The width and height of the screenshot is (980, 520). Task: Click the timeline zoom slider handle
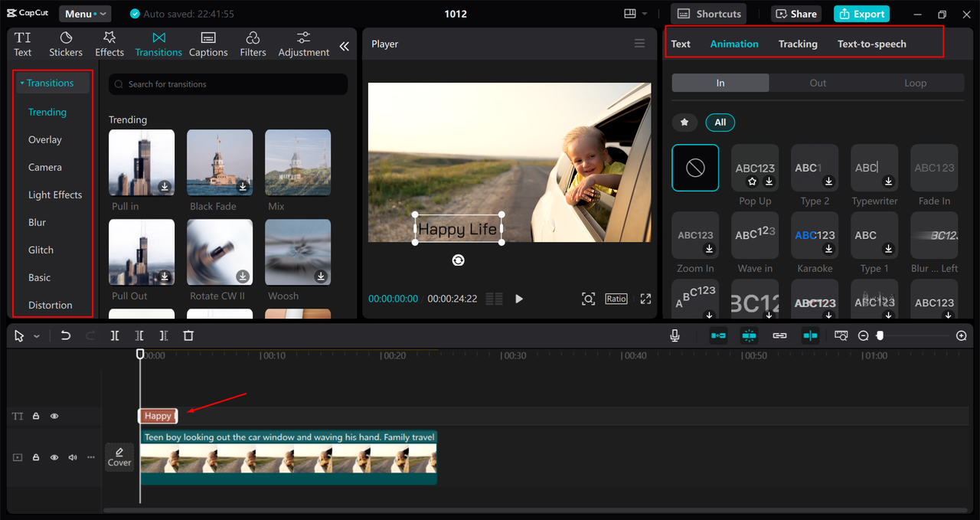[x=880, y=335]
